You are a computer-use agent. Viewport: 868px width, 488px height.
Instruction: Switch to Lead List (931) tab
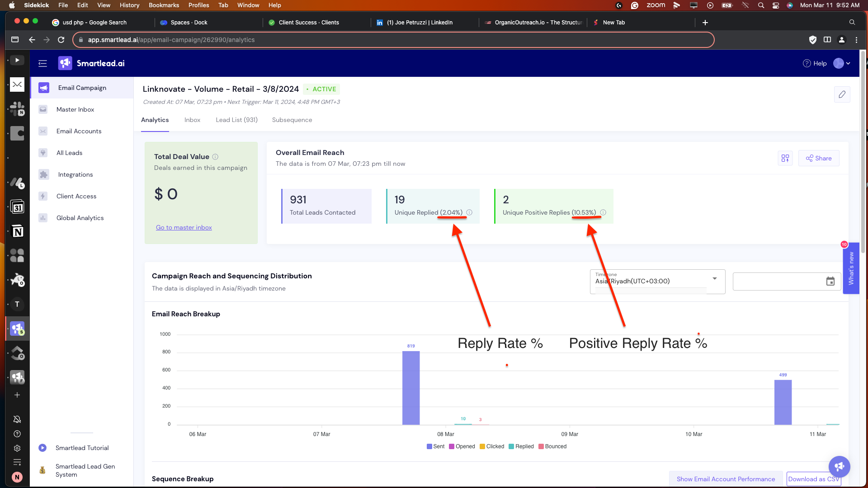236,120
